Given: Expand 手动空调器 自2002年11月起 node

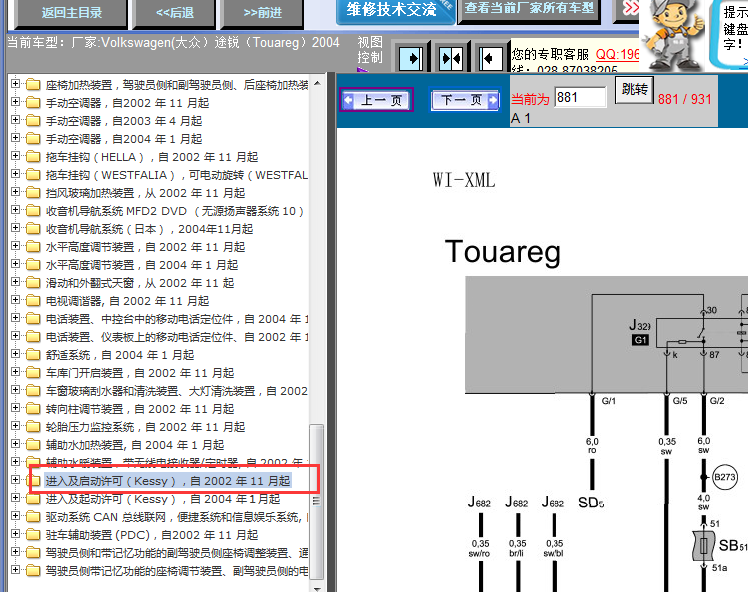Looking at the screenshot, I should click(15, 102).
